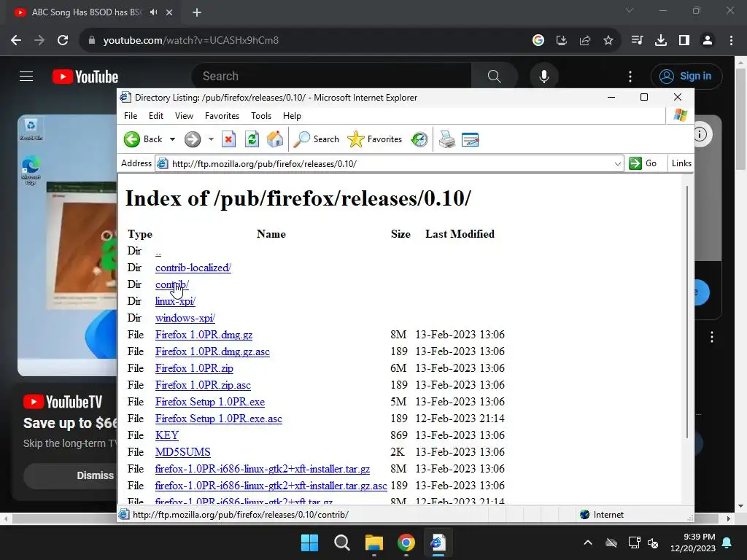Image resolution: width=747 pixels, height=560 pixels.
Task: Open the Chrome media controls icon
Action: click(x=637, y=40)
